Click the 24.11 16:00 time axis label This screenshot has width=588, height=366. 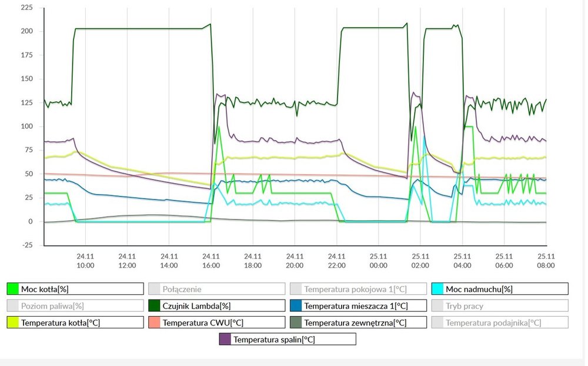tap(211, 261)
